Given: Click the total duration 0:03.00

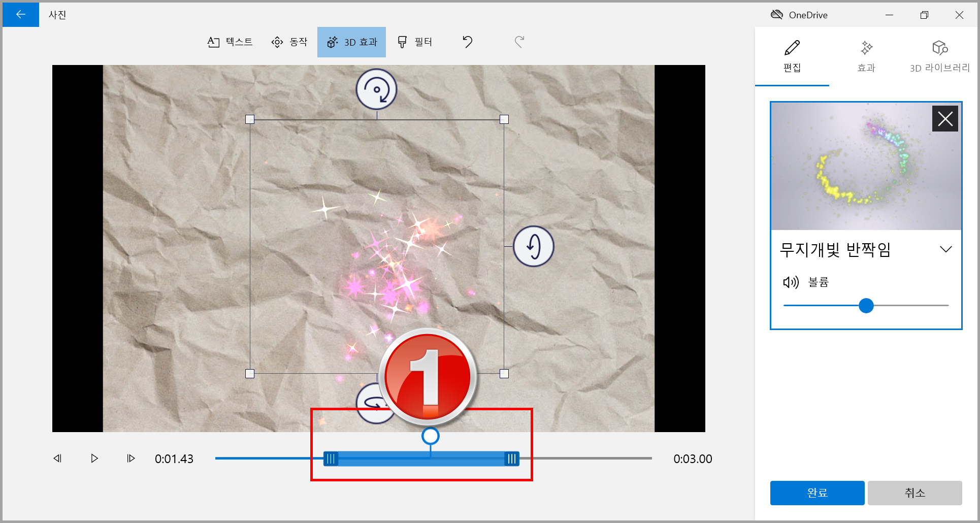Looking at the screenshot, I should point(693,459).
